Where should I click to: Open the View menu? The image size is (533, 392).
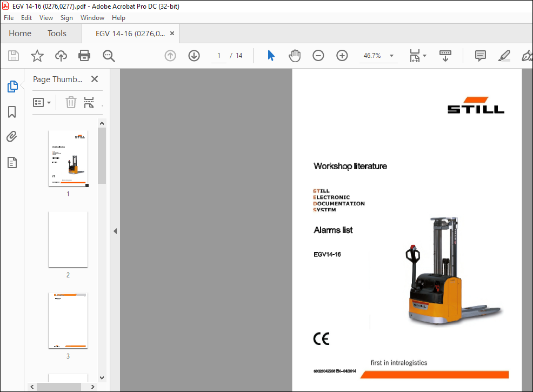click(x=46, y=18)
